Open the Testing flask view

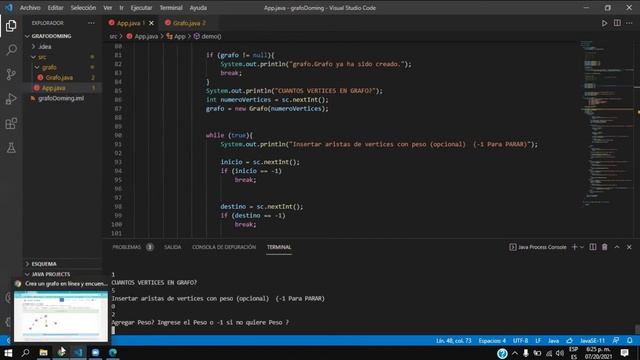(x=11, y=148)
